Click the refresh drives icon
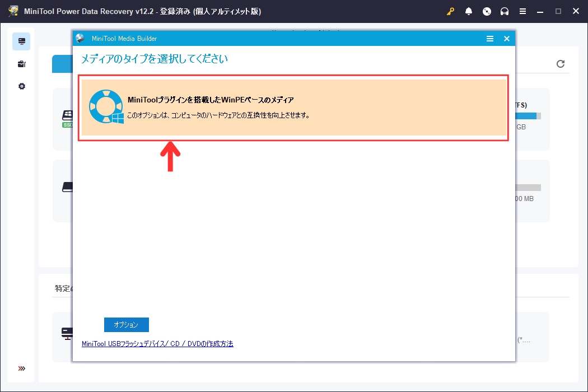 click(x=560, y=64)
